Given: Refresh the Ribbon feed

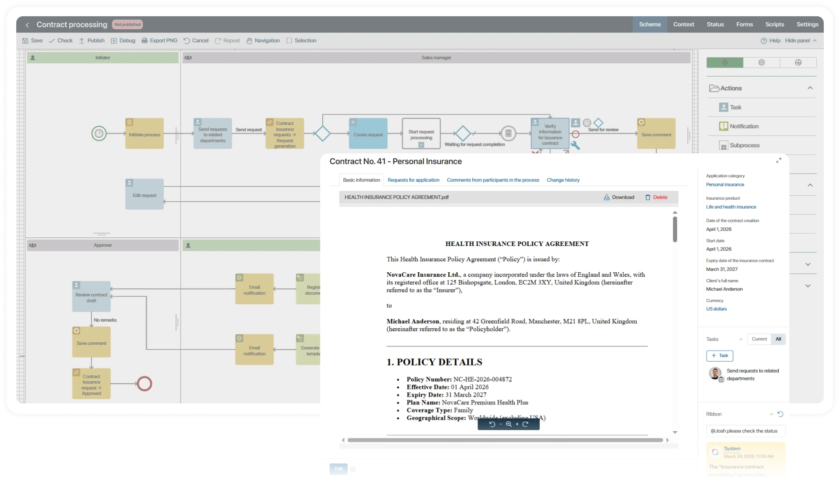Looking at the screenshot, I should (x=780, y=414).
